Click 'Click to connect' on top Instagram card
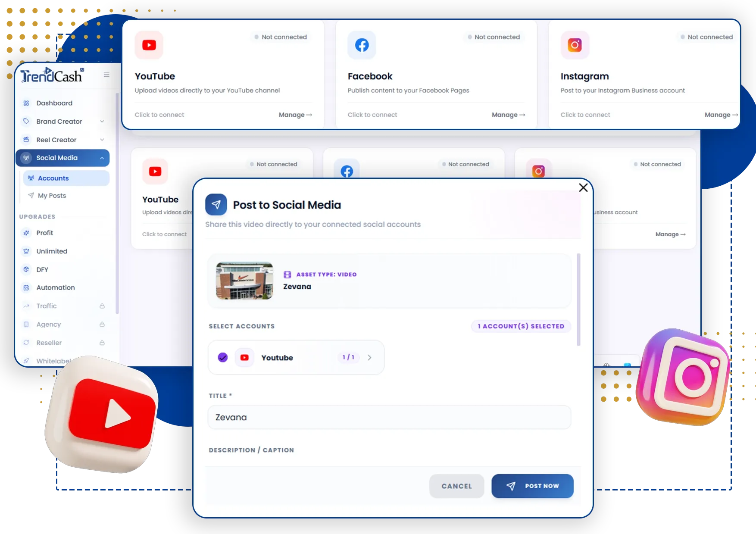 [x=585, y=115]
